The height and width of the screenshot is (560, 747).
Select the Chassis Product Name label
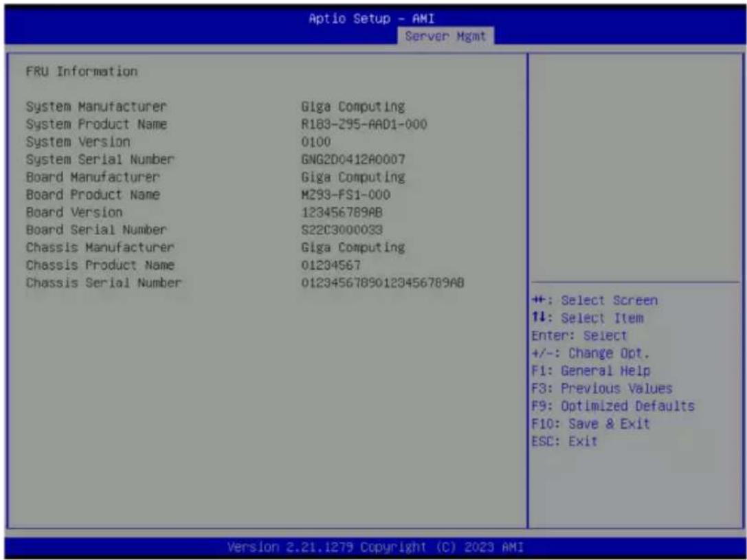pos(100,265)
